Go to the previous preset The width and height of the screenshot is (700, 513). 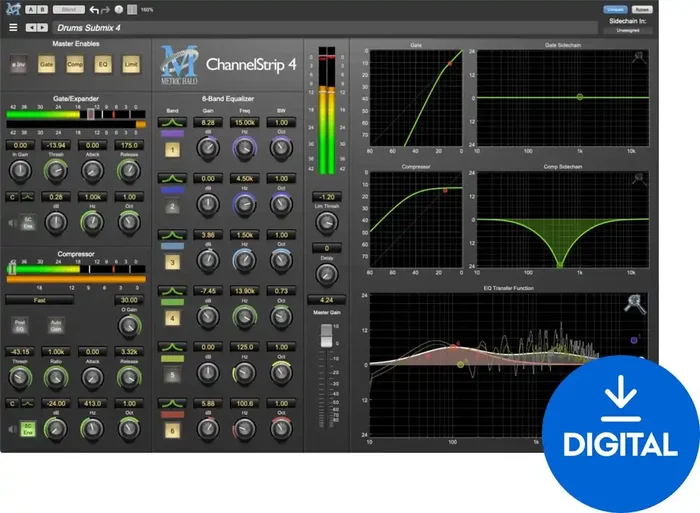(x=31, y=28)
